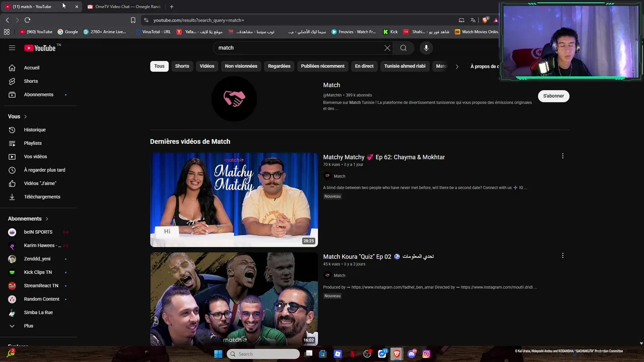Open the YouTube hamburger guide menu
This screenshot has width=644, height=362.
pyautogui.click(x=12, y=48)
